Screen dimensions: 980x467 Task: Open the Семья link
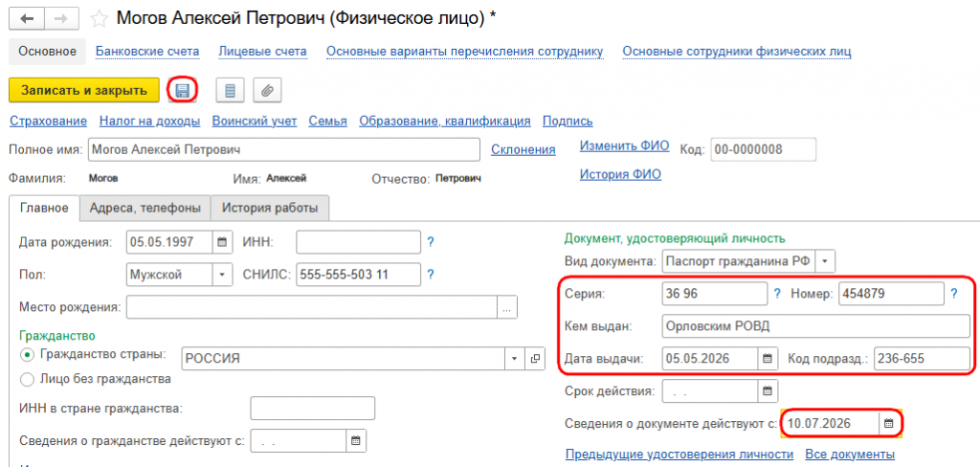pos(327,122)
